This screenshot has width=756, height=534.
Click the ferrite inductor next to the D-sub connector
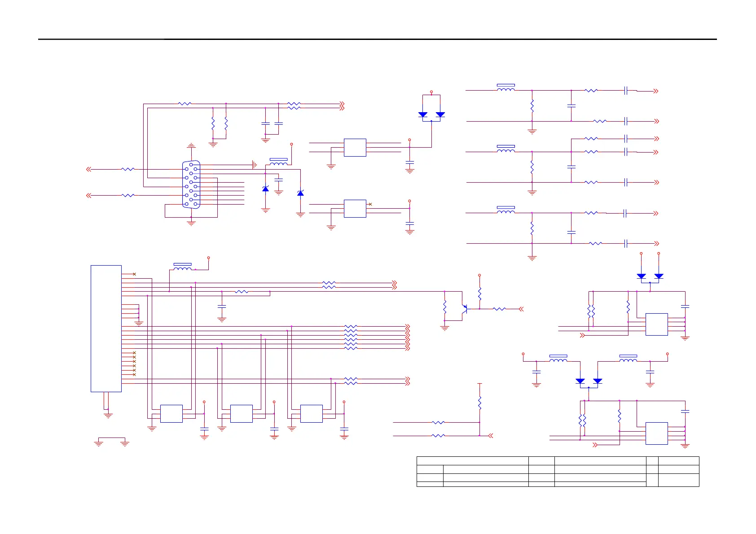[x=279, y=162]
